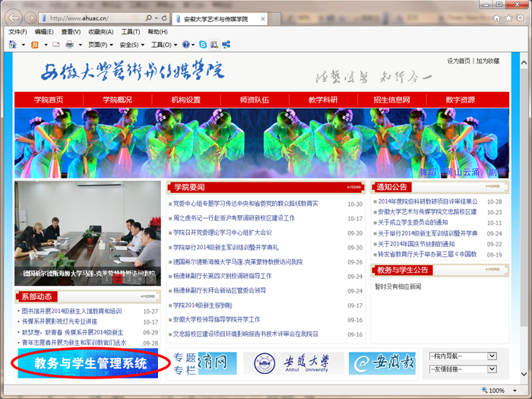Screen dimensions: 532x399
Task: Launch the Skype icon in toolbar
Action: click(x=203, y=45)
